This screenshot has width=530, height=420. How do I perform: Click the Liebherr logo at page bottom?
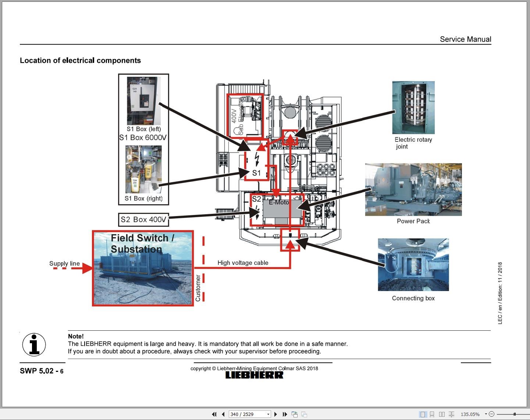(x=254, y=374)
